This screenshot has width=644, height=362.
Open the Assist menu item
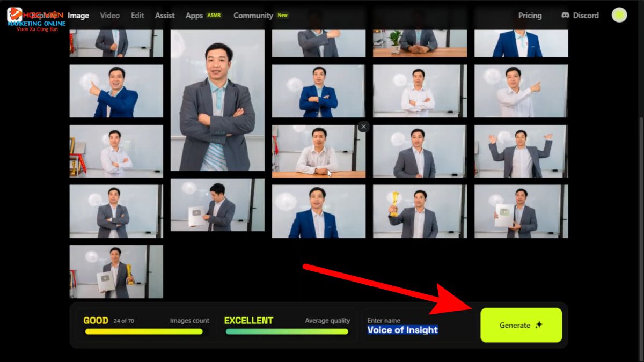point(165,16)
